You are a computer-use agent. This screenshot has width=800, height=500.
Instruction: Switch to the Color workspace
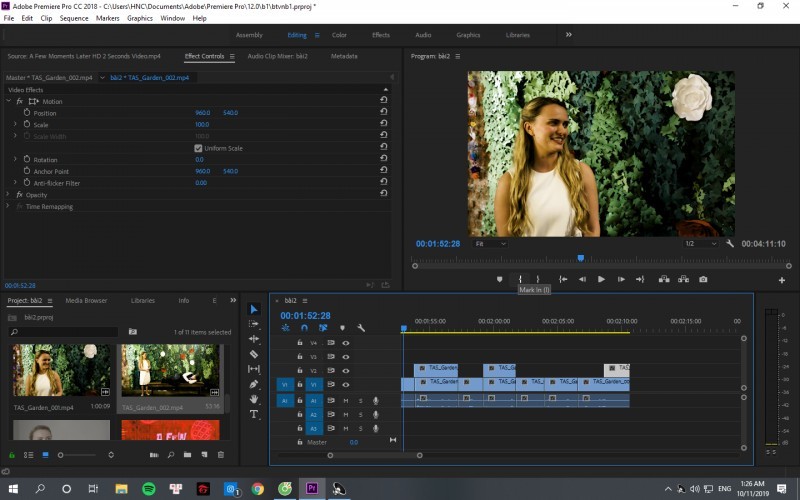click(339, 35)
